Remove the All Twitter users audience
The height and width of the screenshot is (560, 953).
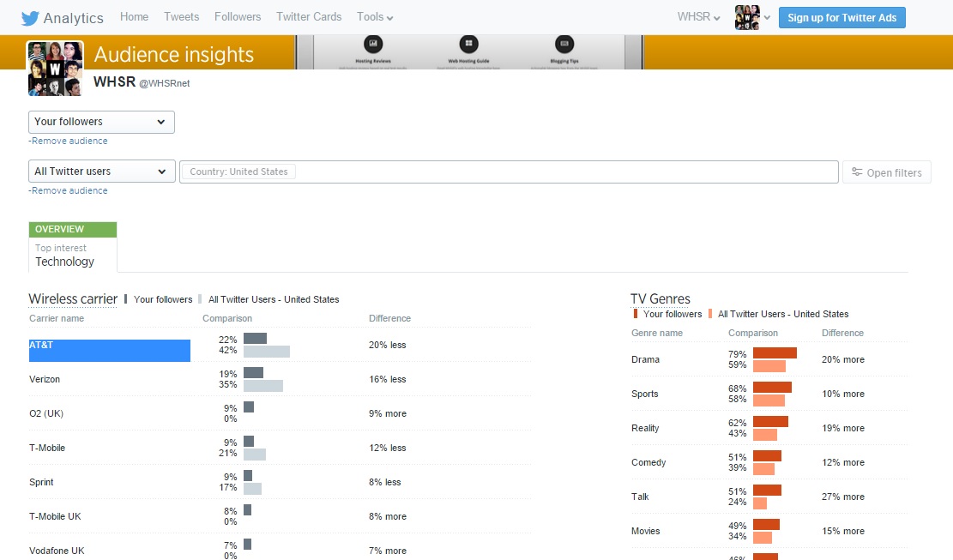pyautogui.click(x=68, y=190)
